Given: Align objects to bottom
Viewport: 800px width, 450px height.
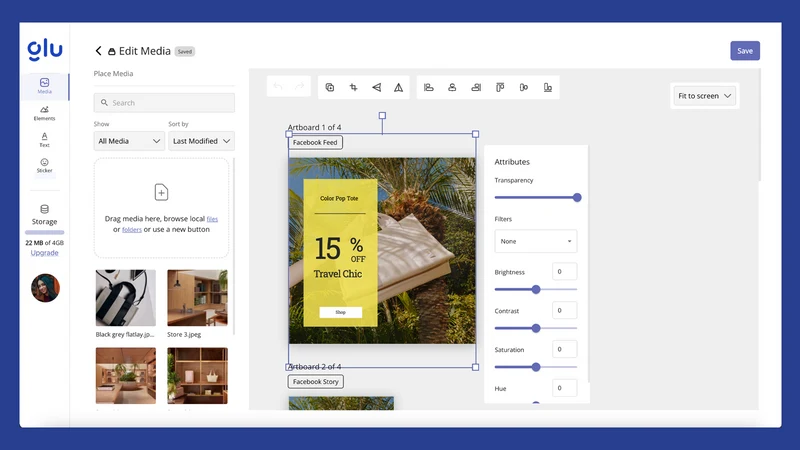Looking at the screenshot, I should (x=547, y=87).
